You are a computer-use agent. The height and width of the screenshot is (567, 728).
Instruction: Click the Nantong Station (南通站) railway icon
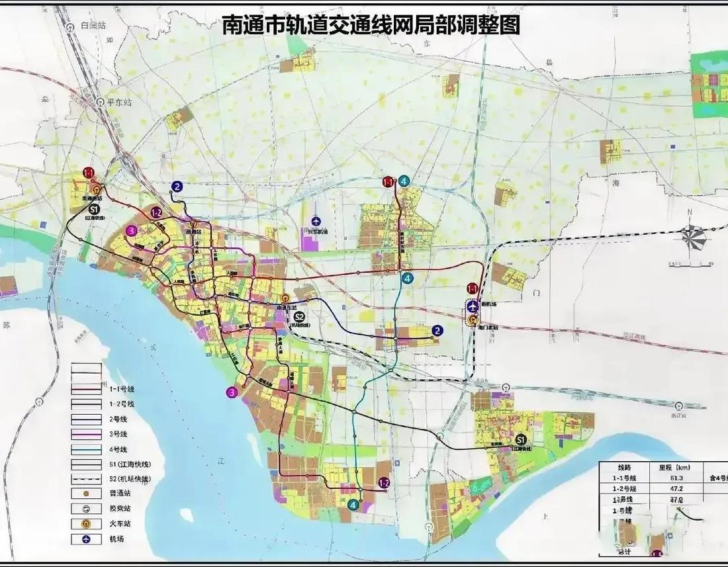(193, 224)
